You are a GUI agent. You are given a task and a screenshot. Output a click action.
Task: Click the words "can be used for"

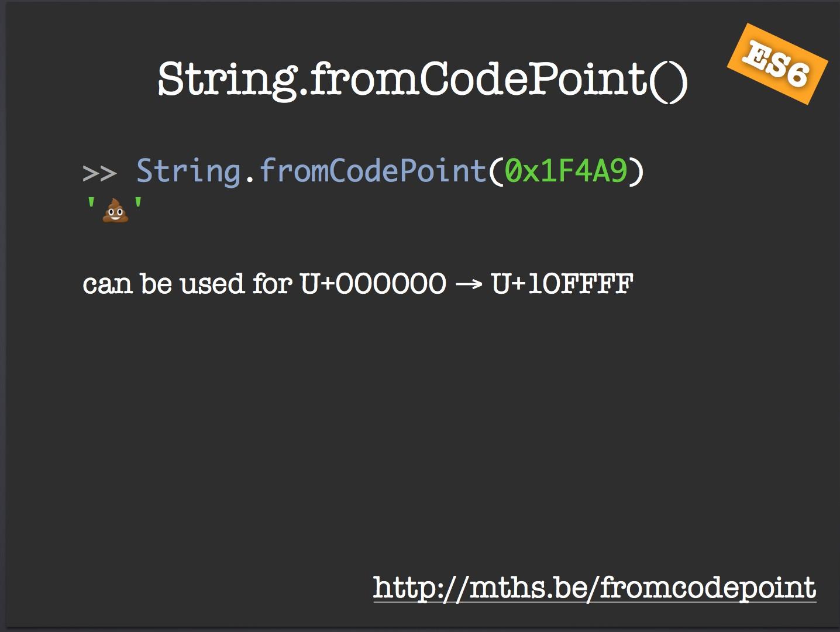pos(187,284)
